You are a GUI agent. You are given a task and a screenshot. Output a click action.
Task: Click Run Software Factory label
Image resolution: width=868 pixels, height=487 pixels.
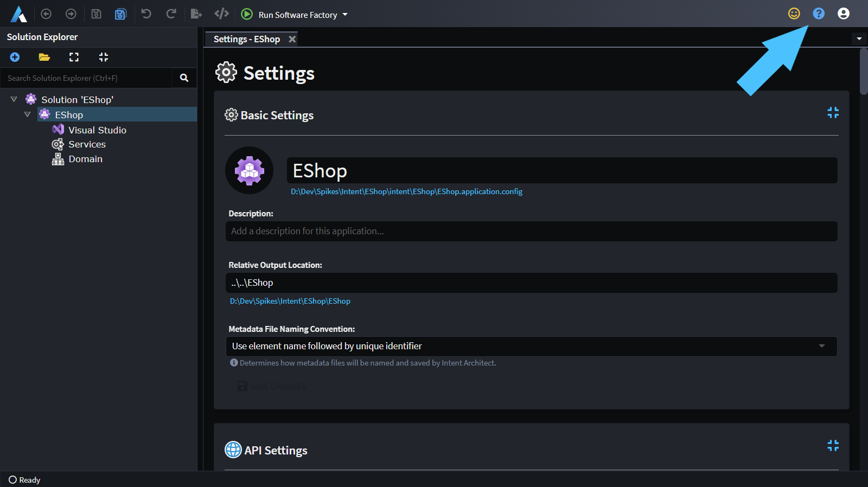(x=298, y=15)
